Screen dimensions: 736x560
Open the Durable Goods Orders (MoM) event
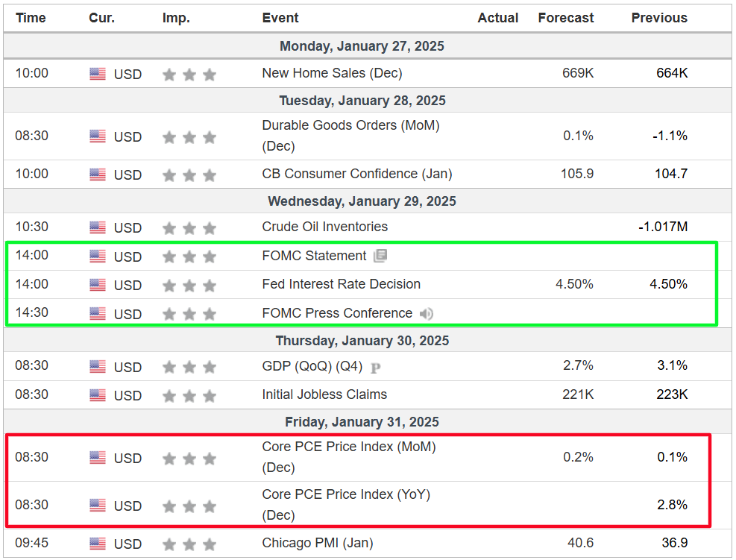(350, 125)
